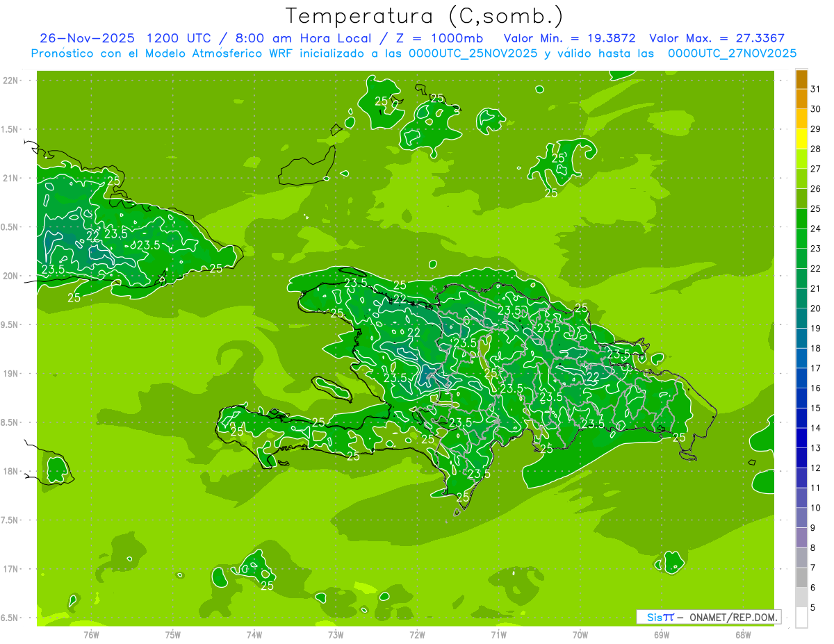This screenshot has height=644, width=834.
Task: Click the legend value 19
Action: tap(816, 328)
